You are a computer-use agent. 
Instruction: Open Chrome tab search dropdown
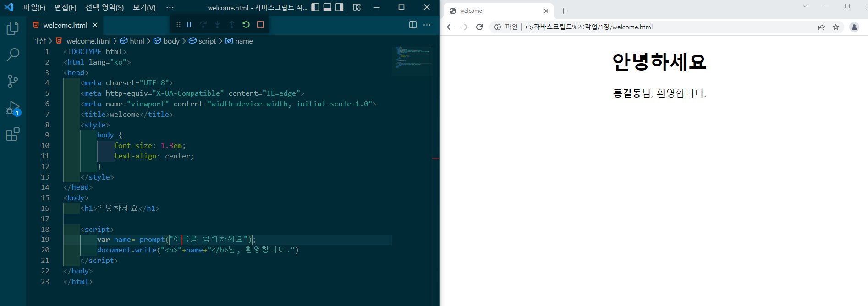click(x=805, y=6)
